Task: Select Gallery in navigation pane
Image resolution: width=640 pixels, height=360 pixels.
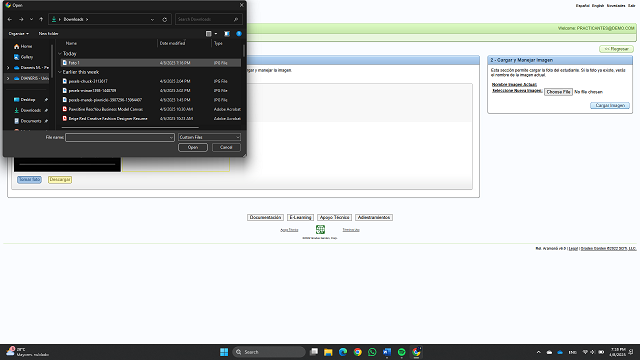Action: pos(27,57)
